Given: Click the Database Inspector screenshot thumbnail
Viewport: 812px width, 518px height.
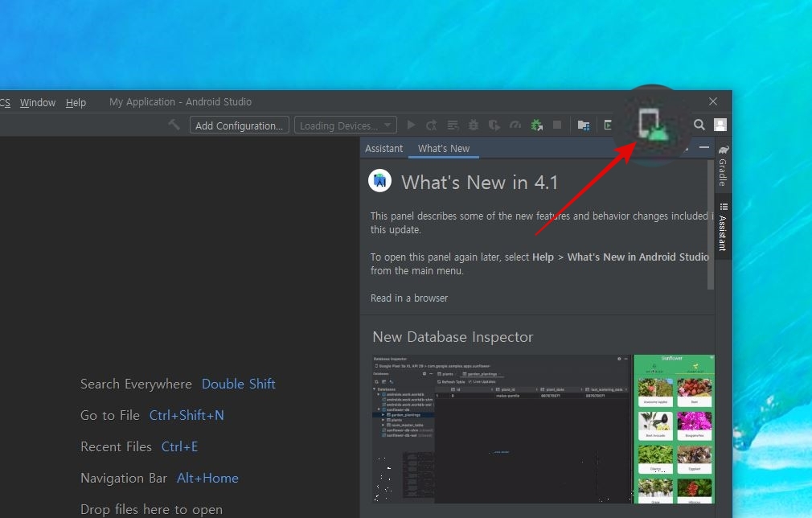Looking at the screenshot, I should click(543, 429).
